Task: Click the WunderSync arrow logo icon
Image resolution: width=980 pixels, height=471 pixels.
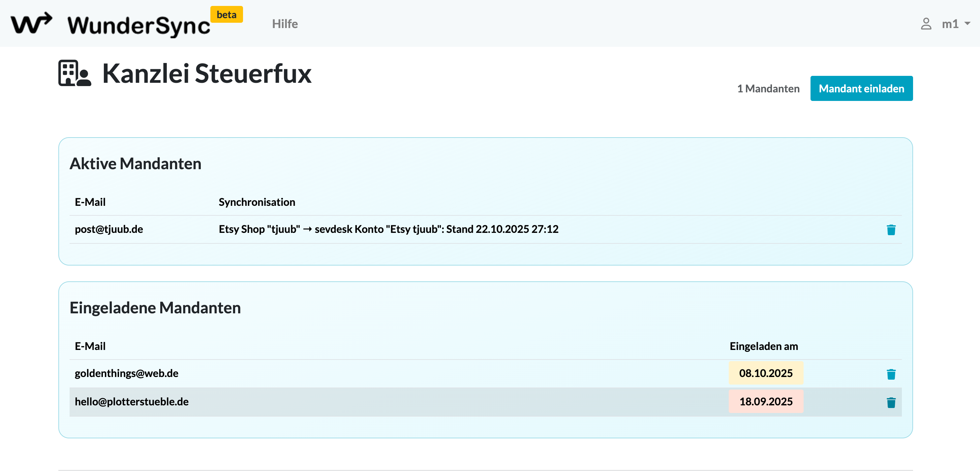Action: (31, 23)
